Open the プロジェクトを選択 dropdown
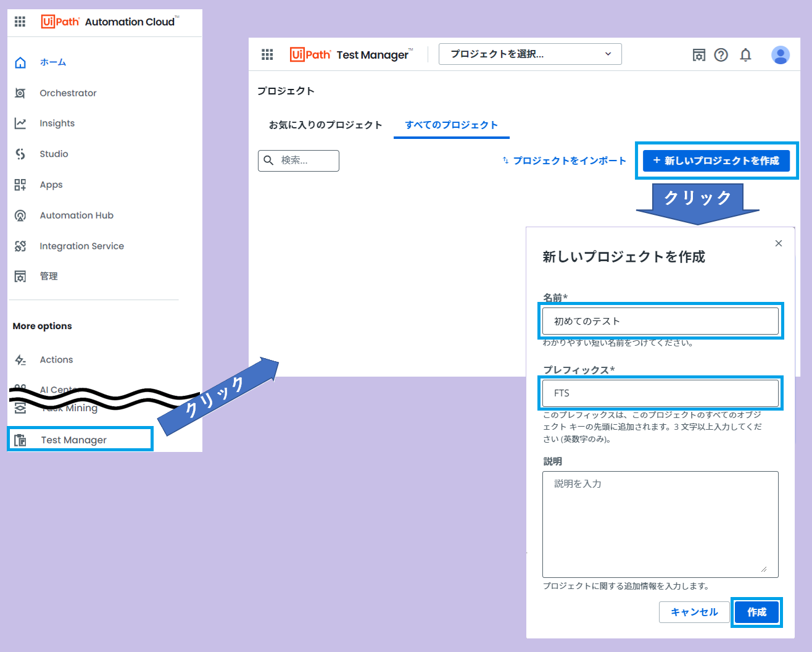 [530, 54]
